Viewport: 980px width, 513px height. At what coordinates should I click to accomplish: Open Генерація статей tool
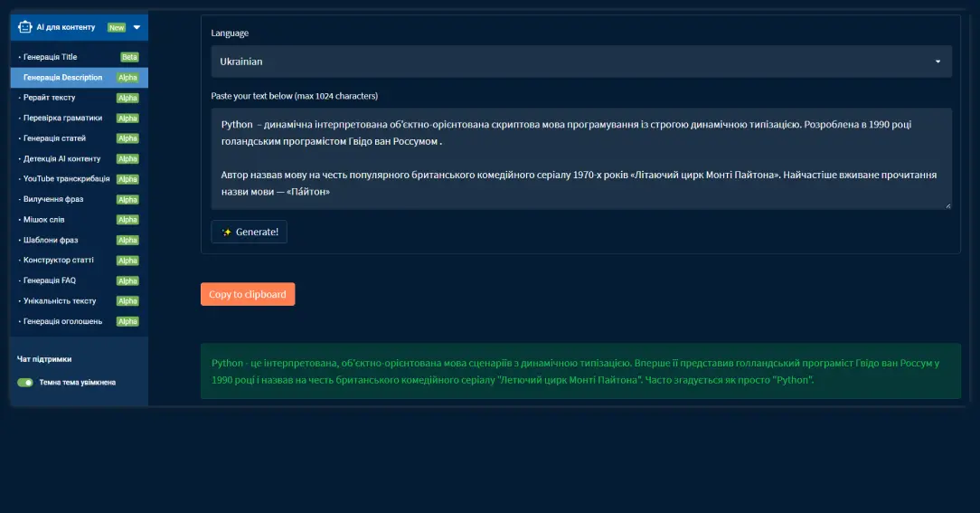coord(80,138)
